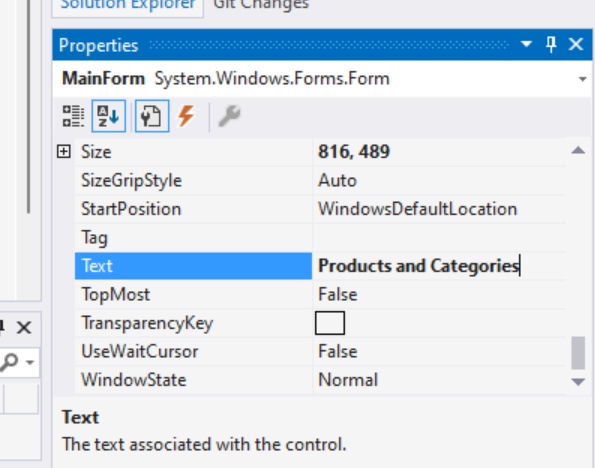
Task: Open the Properties window position dropdown arrow
Action: (x=526, y=44)
